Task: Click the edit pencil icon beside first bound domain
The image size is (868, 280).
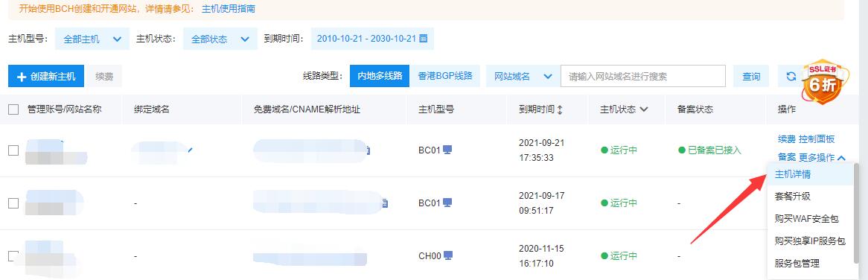Action: pos(191,150)
